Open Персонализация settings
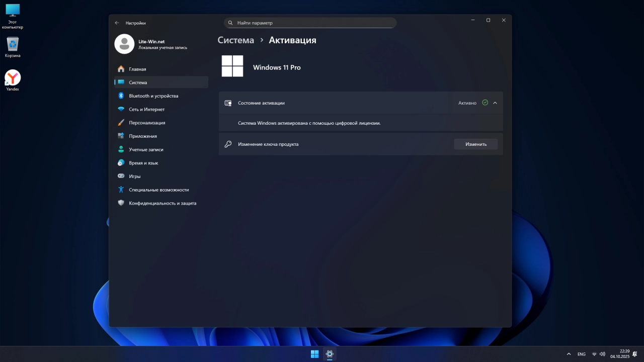Viewport: 644px width, 362px height. (x=161, y=123)
